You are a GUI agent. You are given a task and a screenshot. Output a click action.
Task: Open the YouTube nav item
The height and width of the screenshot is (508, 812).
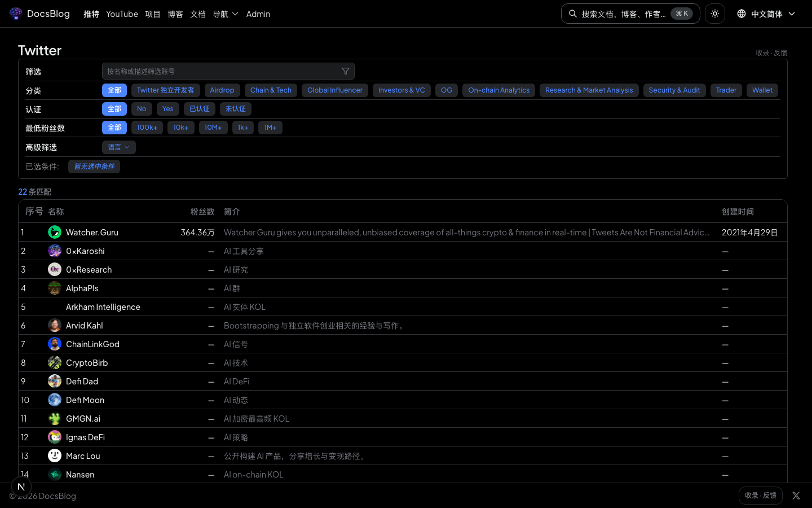tap(122, 14)
